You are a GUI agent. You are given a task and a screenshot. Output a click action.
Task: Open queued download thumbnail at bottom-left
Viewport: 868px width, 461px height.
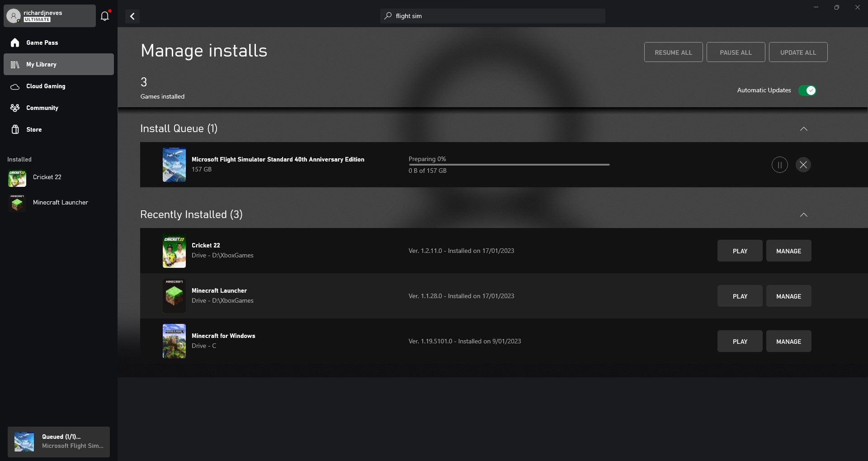(x=24, y=442)
